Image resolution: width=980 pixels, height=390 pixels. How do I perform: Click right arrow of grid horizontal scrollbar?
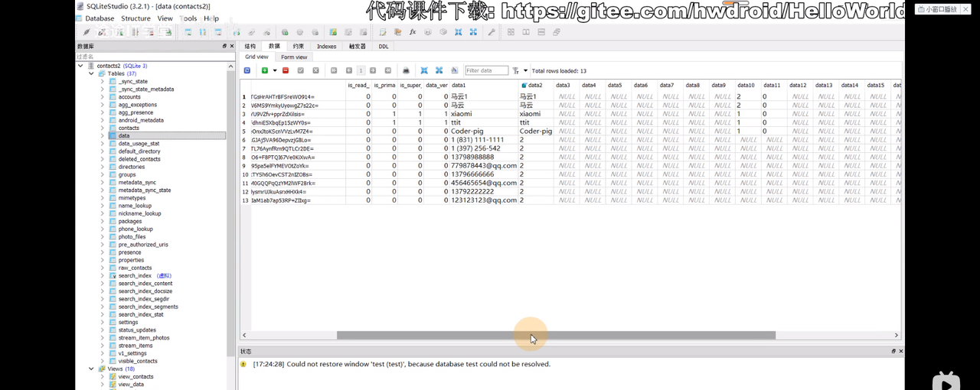click(897, 335)
